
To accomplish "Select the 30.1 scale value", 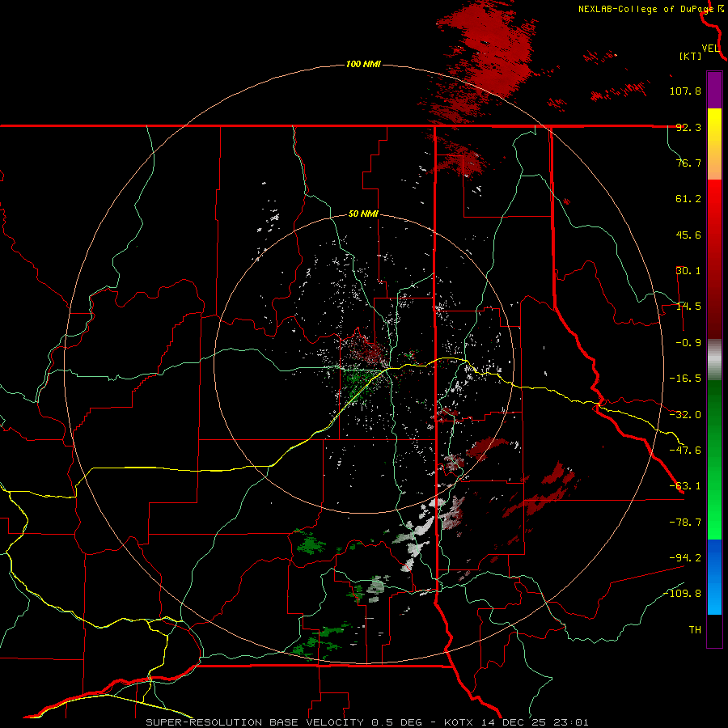I will (688, 271).
